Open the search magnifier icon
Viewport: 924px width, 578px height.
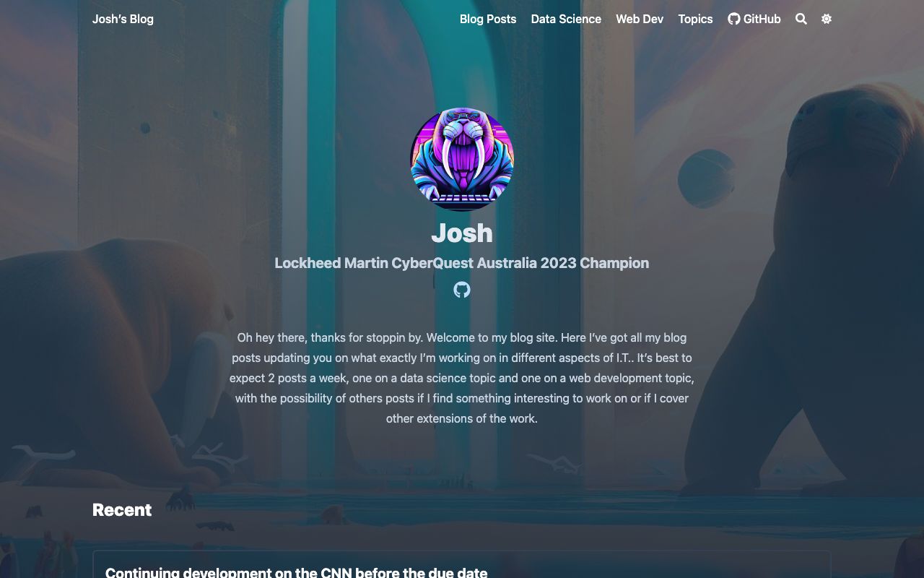[x=801, y=19]
